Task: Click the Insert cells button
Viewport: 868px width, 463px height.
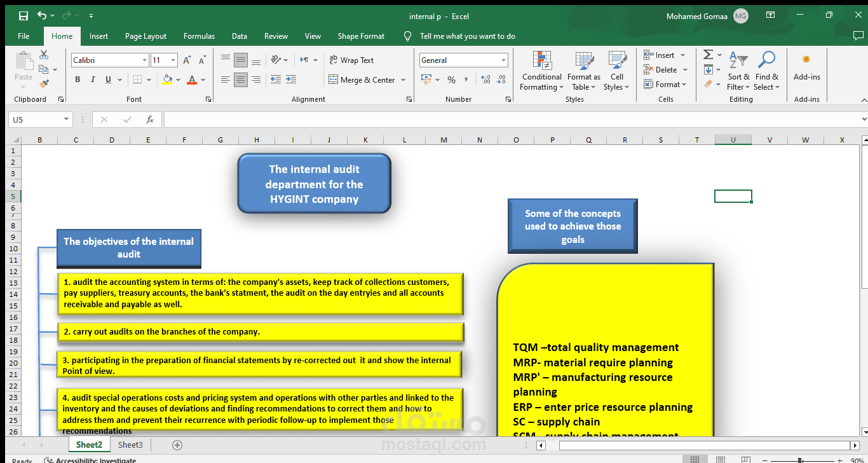Action: [665, 55]
